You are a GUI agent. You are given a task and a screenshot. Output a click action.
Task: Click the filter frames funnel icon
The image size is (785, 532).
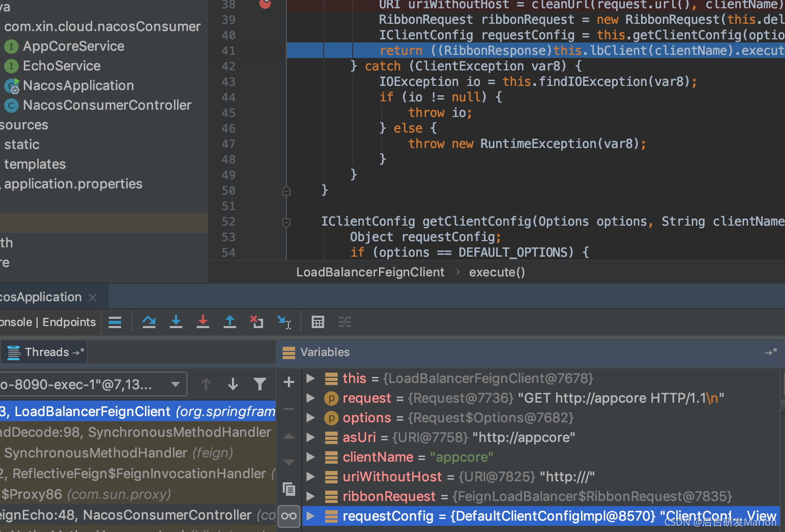(x=260, y=384)
